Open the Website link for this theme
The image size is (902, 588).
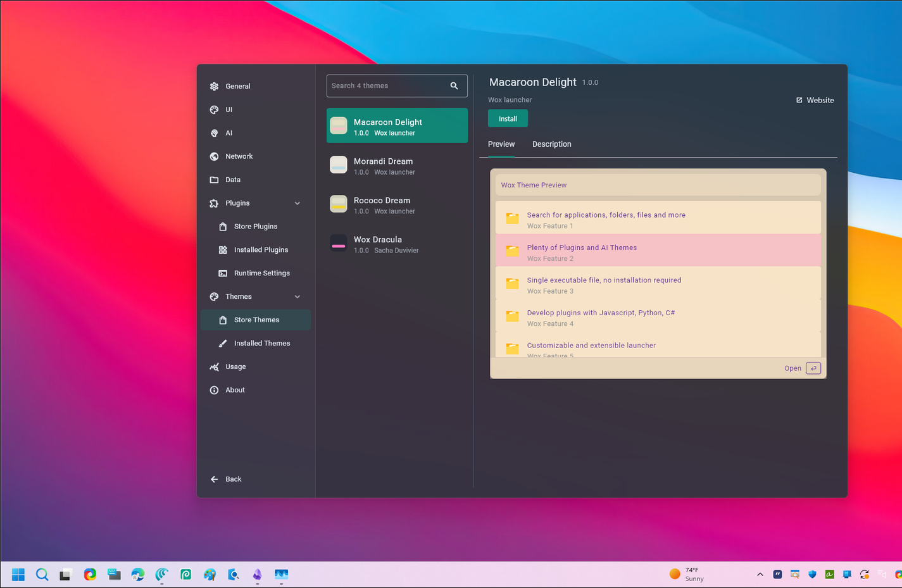(x=815, y=100)
